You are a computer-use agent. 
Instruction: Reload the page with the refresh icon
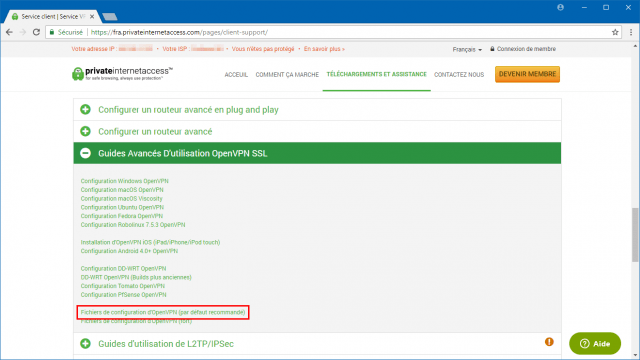pos(36,32)
